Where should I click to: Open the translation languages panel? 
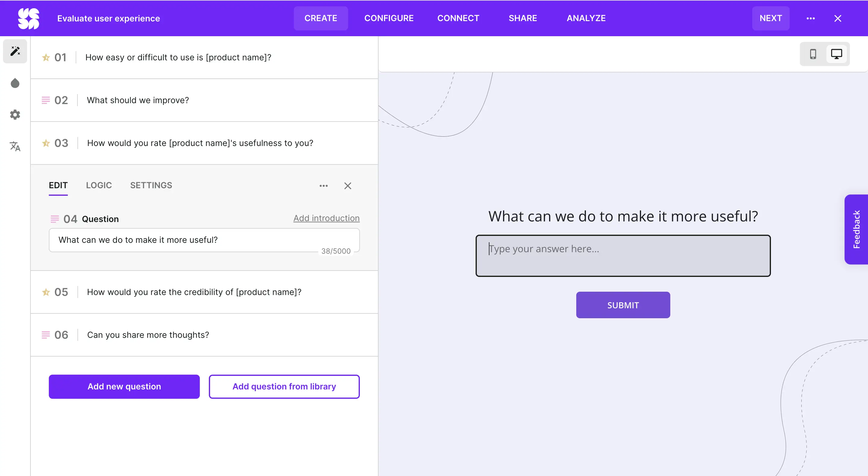(x=15, y=146)
